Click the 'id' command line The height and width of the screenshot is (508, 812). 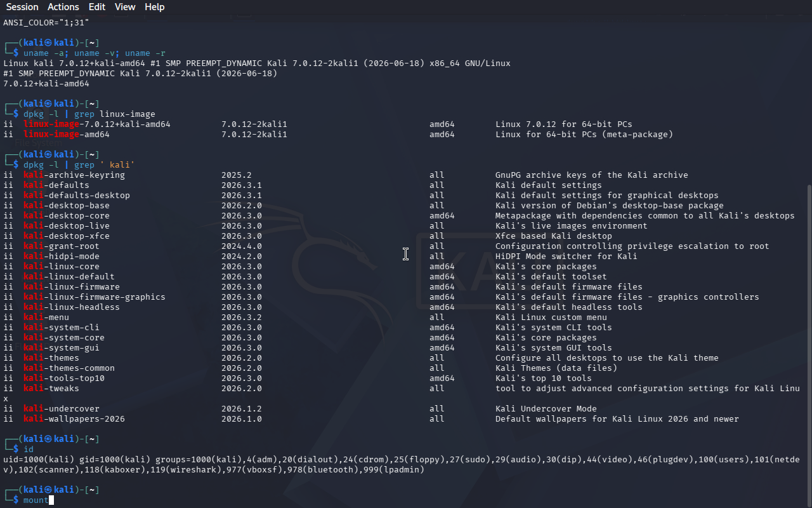(x=29, y=450)
